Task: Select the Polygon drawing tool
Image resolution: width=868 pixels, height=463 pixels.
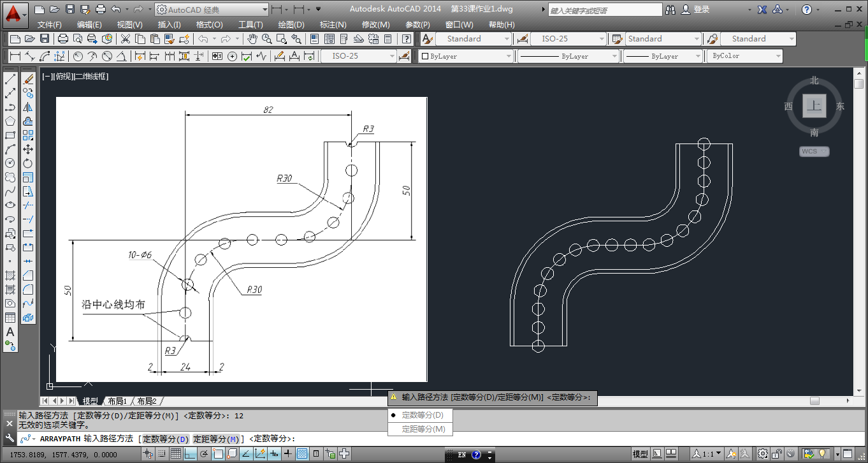Action: (x=10, y=121)
